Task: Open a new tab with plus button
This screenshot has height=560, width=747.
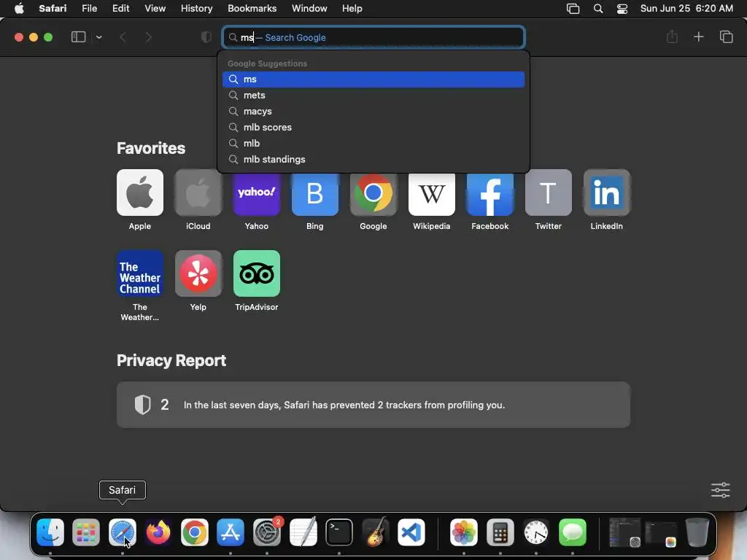Action: [x=698, y=36]
